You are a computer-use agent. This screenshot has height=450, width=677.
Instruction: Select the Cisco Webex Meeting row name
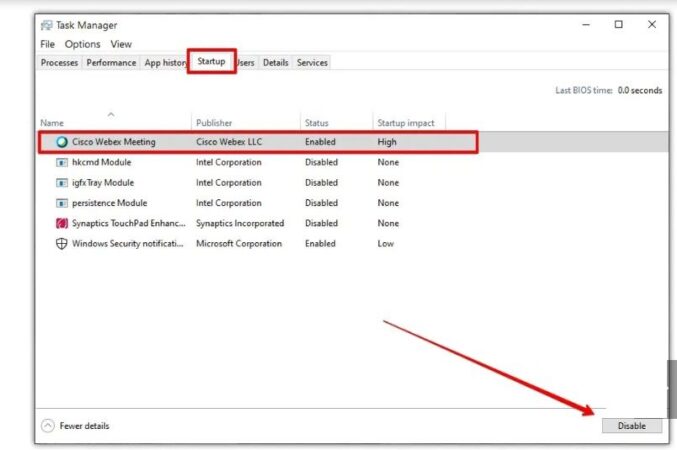(x=114, y=142)
